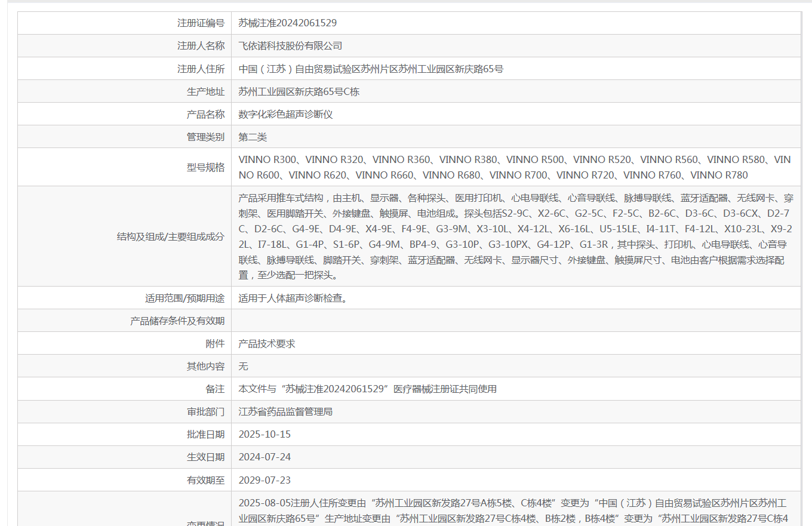812x526 pixels.
Task: Select the product name '数字化彩色超声诊断仪'
Action: coord(285,114)
